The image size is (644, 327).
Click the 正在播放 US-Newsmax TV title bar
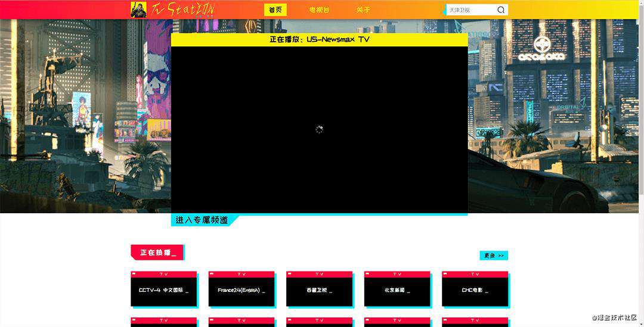tap(319, 39)
